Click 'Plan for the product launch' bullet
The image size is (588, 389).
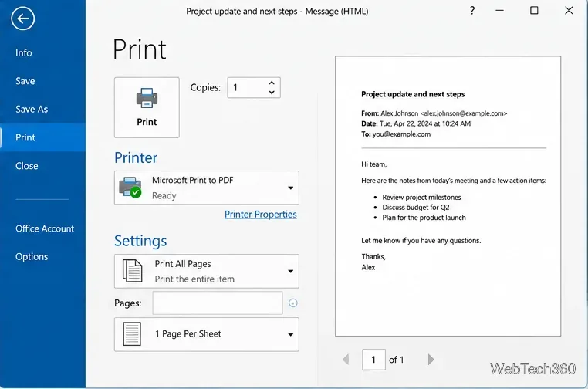click(424, 218)
